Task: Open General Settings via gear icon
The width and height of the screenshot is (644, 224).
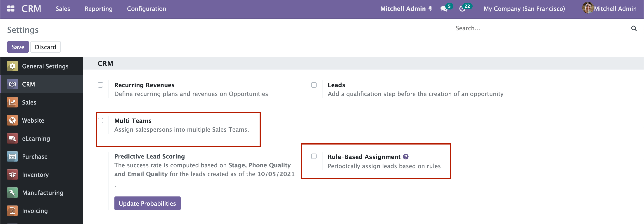Action: point(12,66)
